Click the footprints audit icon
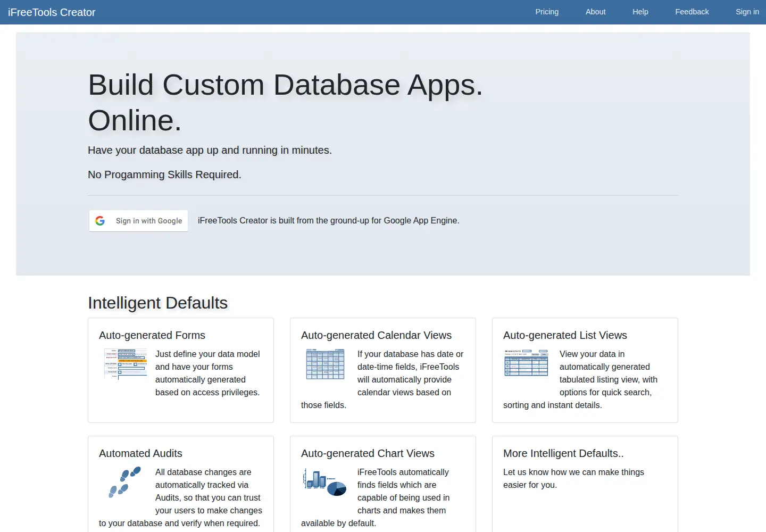The image size is (766, 532). (x=125, y=482)
